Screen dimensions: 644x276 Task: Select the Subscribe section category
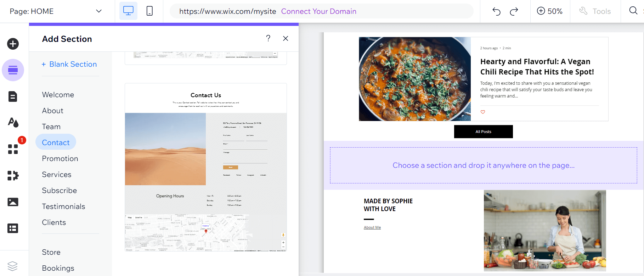[x=60, y=191]
